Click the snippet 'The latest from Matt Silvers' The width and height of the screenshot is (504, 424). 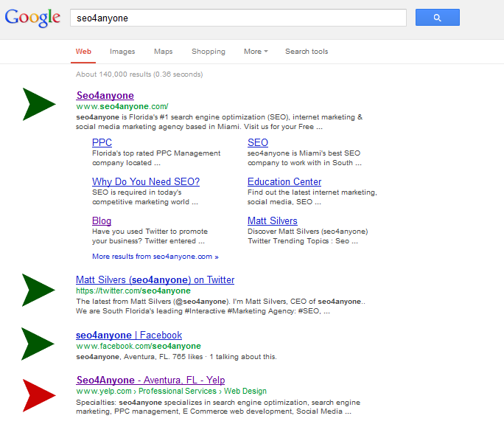click(220, 306)
